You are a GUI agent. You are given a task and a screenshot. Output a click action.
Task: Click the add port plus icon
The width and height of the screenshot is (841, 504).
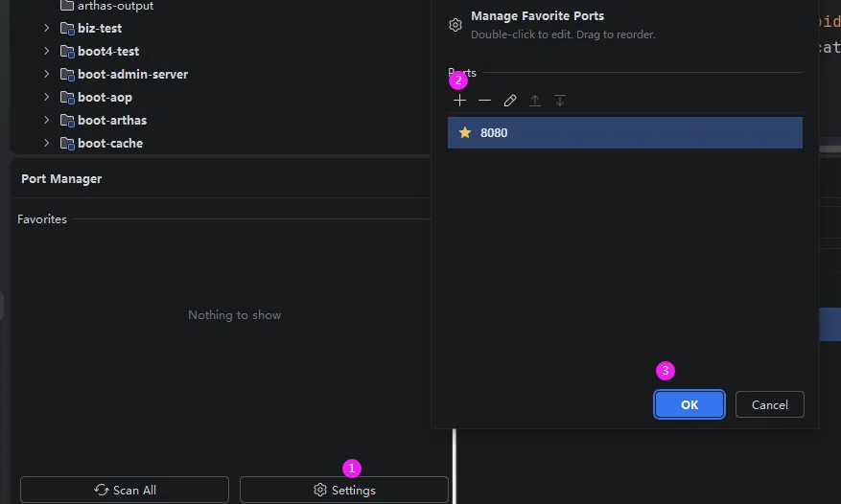coord(459,101)
